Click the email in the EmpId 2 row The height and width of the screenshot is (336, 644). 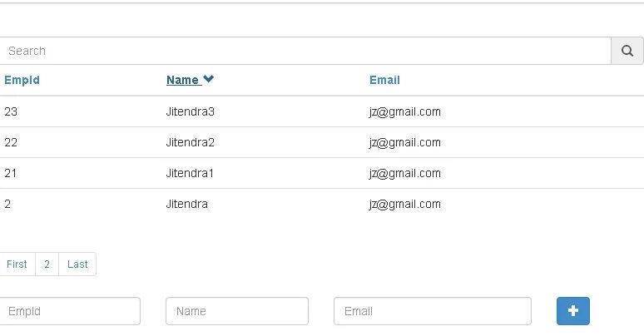405,204
